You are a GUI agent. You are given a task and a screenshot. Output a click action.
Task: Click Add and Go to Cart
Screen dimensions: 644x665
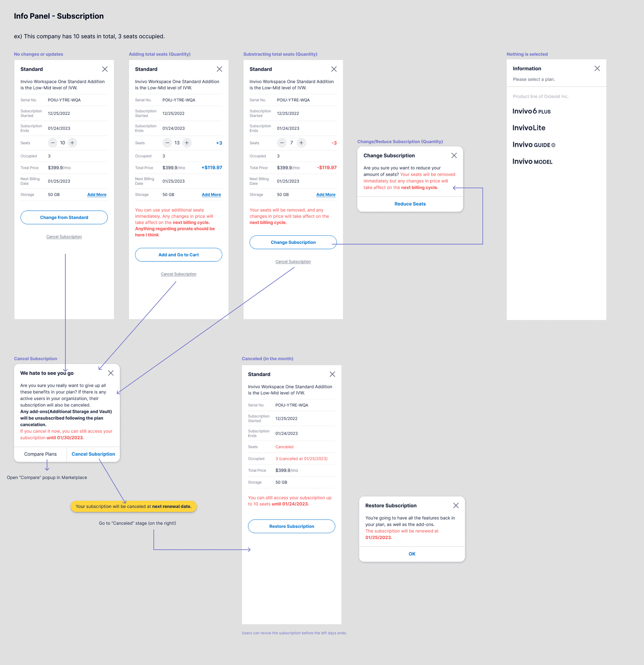coord(179,255)
